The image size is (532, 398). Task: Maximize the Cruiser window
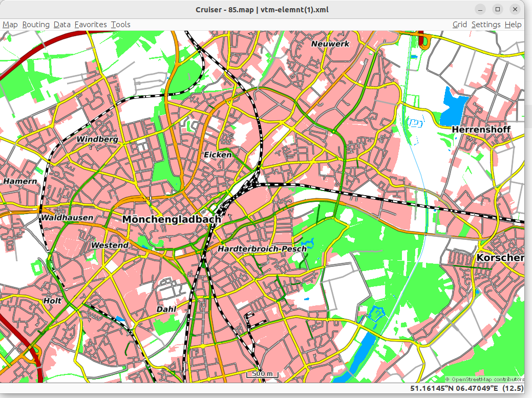coord(497,9)
